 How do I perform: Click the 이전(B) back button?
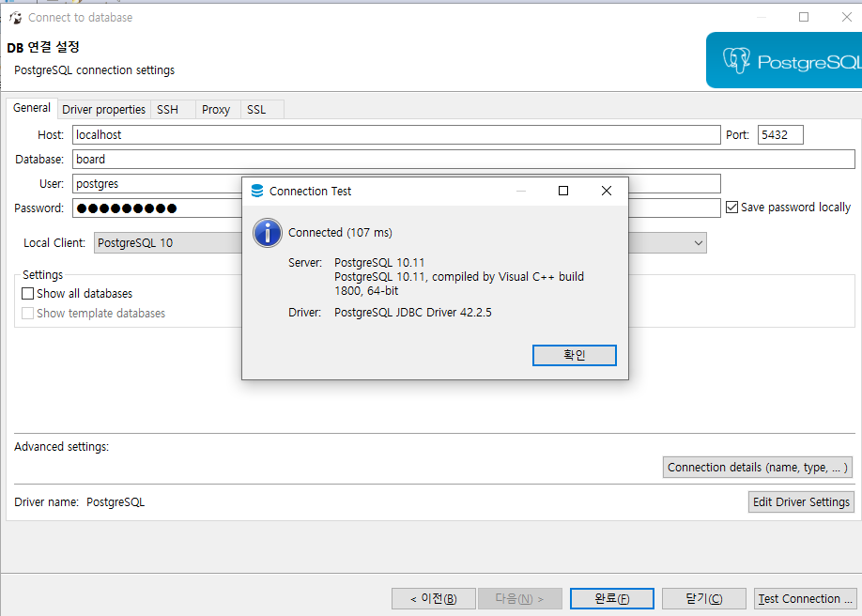433,598
